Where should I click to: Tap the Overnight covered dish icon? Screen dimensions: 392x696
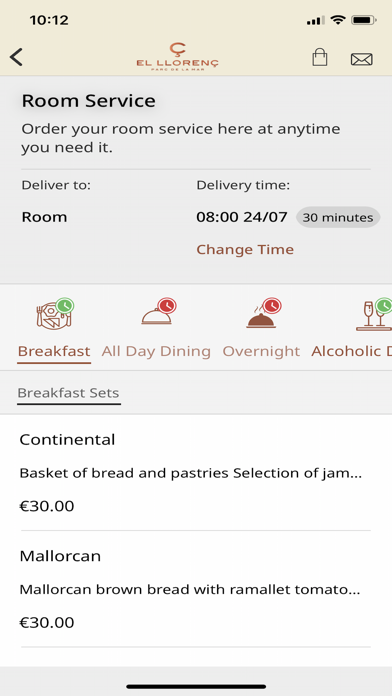[263, 313]
